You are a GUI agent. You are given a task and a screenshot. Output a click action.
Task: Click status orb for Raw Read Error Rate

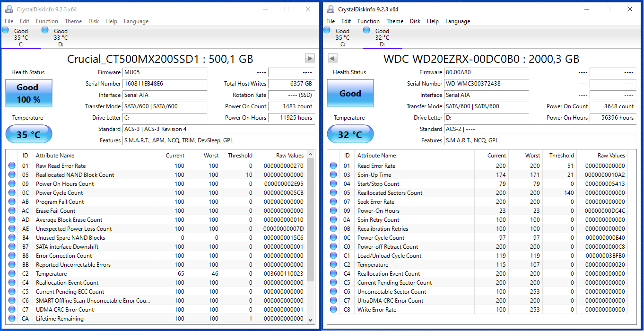(12, 166)
